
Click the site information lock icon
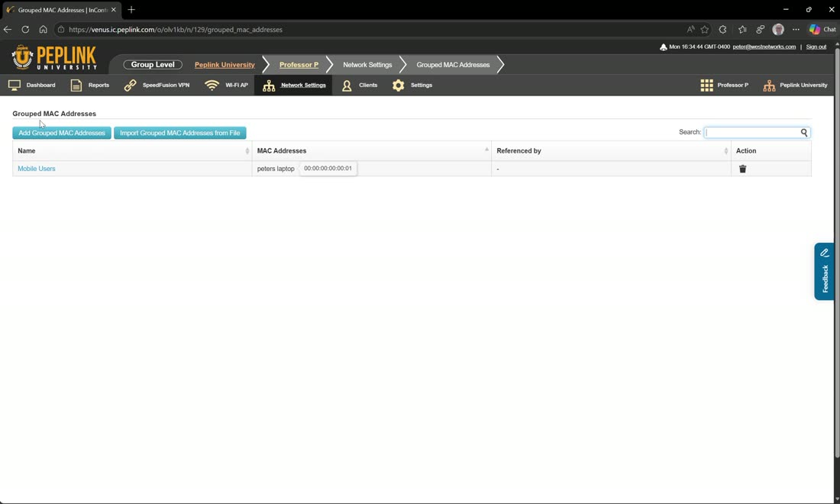click(x=61, y=30)
